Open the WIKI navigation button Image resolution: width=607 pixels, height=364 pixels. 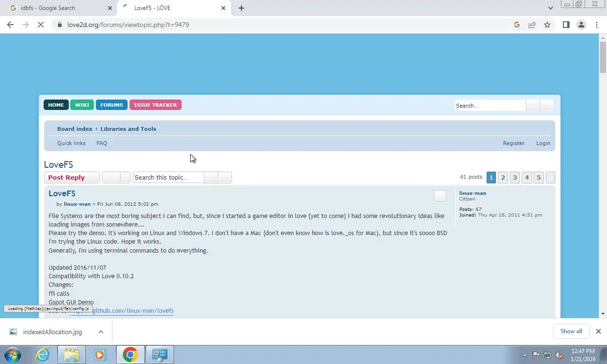point(82,105)
